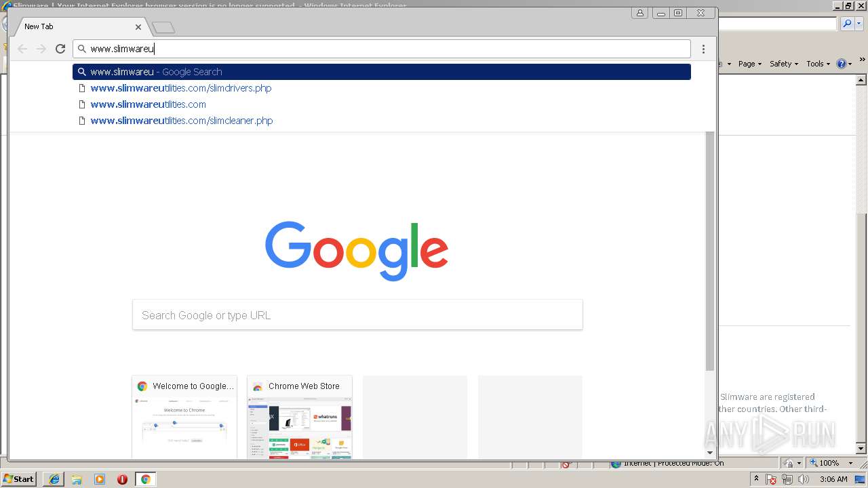Viewport: 868px width, 488px height.
Task: Click the Chrome reload page icon
Action: pos(60,49)
